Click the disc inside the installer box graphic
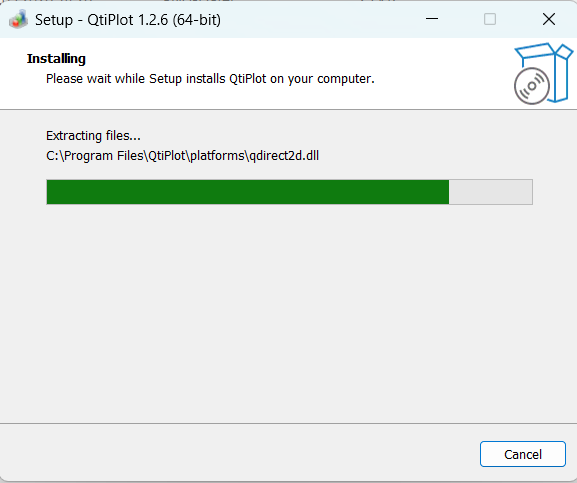The image size is (577, 483). tap(532, 86)
